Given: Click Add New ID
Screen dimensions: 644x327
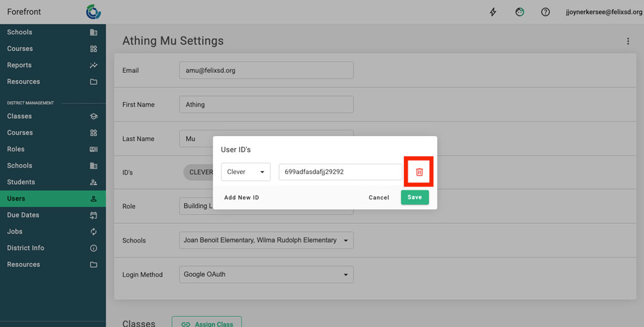Looking at the screenshot, I should [x=241, y=198].
